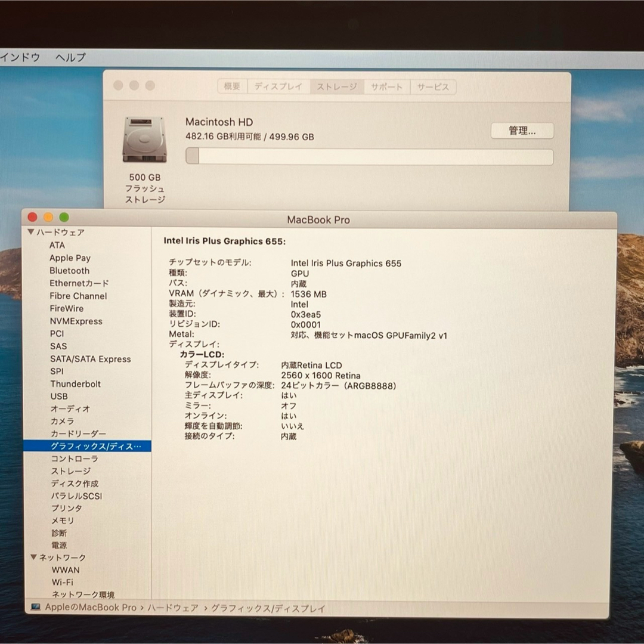Click the MacBook Pro computer icon in path bar
The height and width of the screenshot is (644, 644).
point(36,606)
